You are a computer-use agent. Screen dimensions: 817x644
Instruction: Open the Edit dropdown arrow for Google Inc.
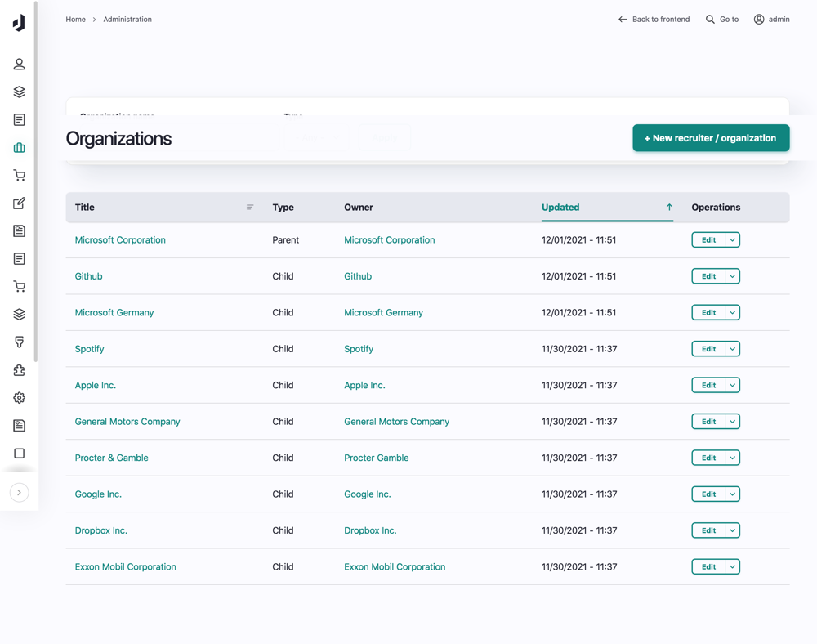pyautogui.click(x=732, y=494)
